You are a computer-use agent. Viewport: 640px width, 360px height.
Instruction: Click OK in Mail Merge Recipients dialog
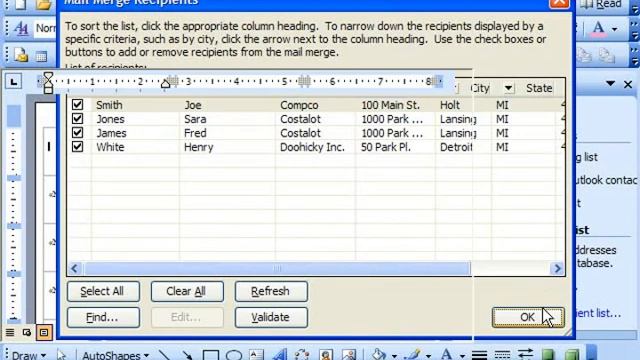pos(528,317)
